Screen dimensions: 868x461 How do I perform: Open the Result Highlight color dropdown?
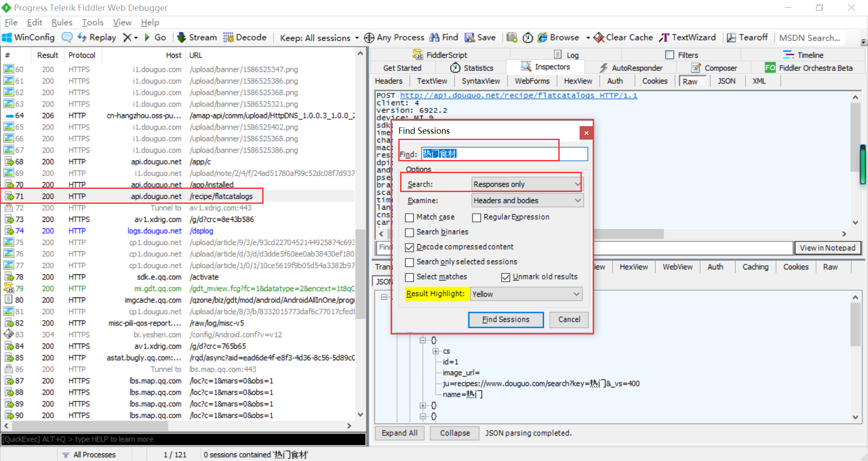[x=526, y=294]
